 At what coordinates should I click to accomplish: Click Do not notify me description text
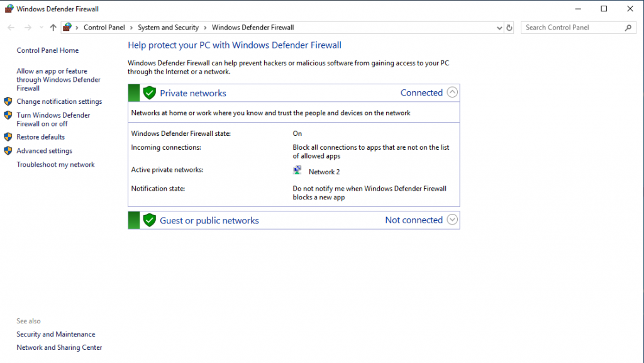pyautogui.click(x=370, y=193)
